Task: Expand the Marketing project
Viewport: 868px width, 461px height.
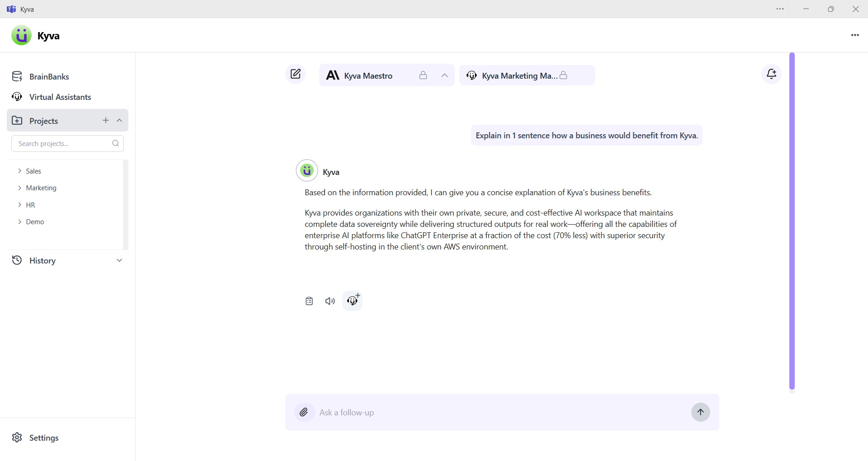Action: pos(19,188)
